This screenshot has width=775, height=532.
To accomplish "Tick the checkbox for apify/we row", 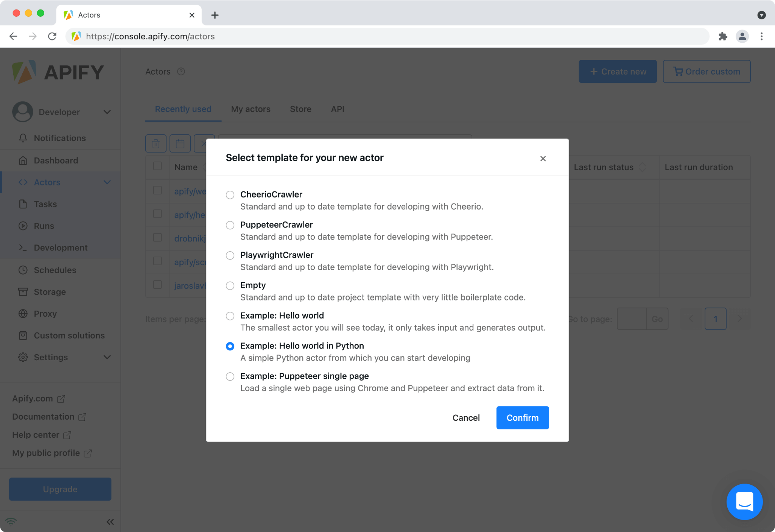I will click(x=157, y=190).
